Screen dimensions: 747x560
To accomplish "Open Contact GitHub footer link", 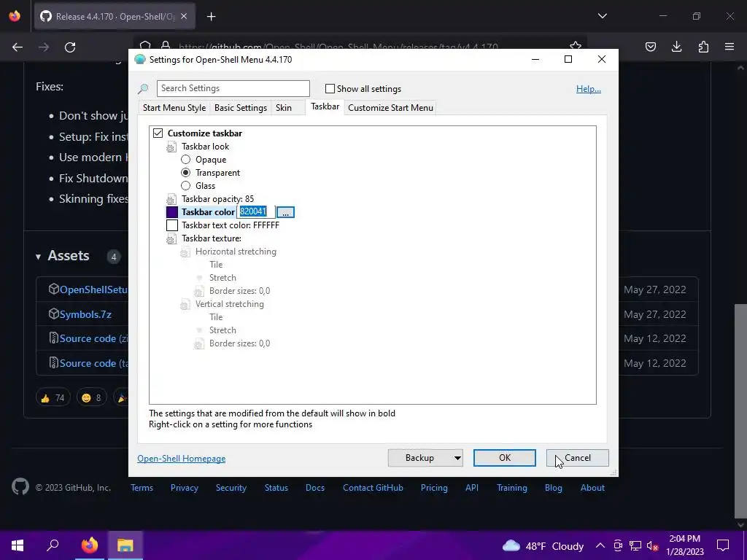I will pyautogui.click(x=373, y=488).
